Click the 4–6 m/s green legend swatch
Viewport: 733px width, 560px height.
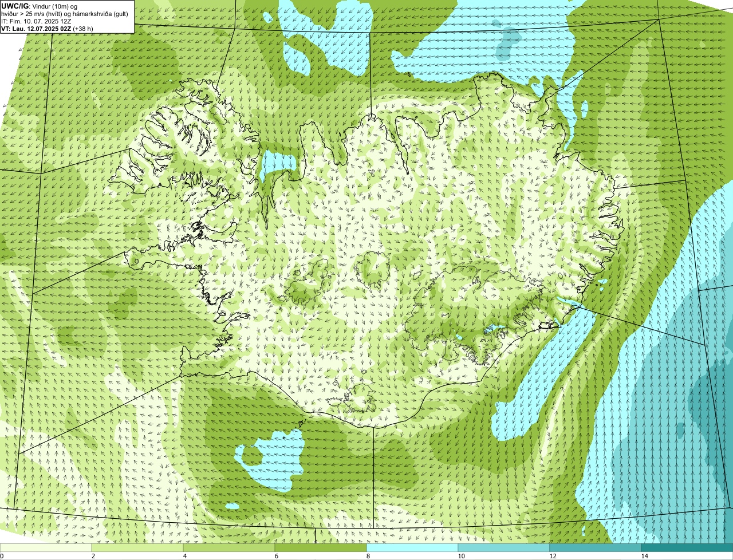pyautogui.click(x=229, y=548)
